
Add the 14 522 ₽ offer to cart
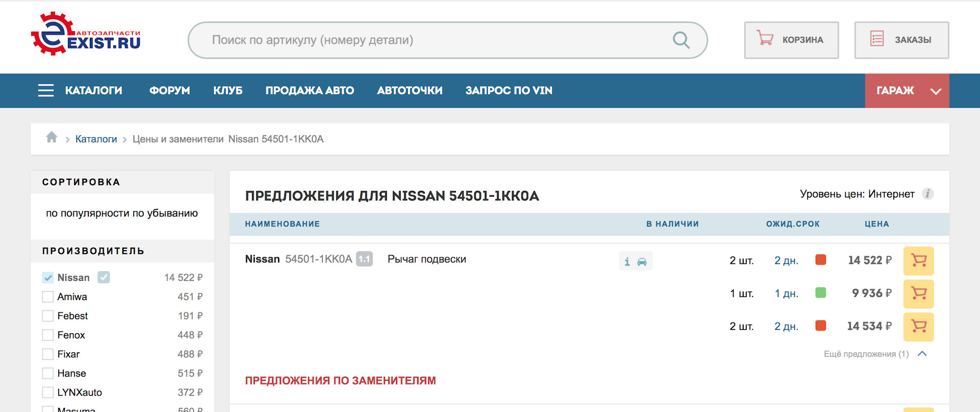919,261
